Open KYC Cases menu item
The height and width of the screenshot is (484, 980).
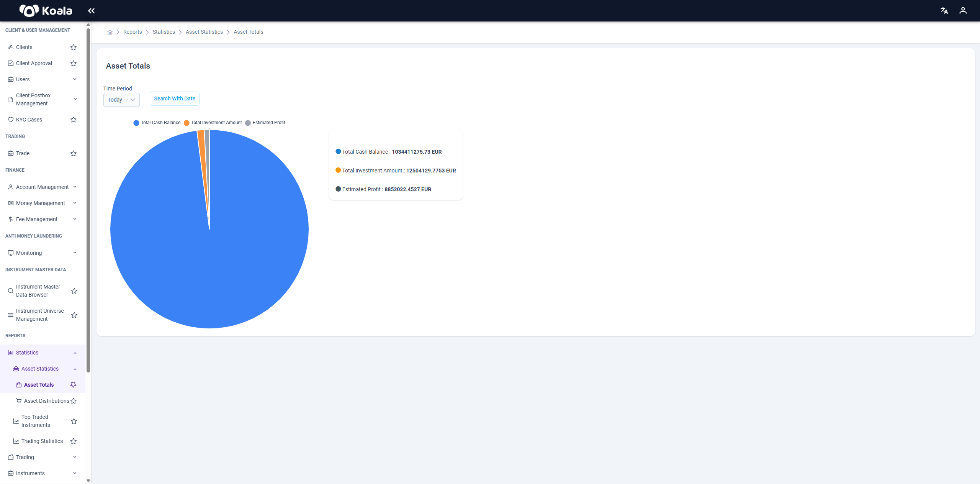(29, 120)
